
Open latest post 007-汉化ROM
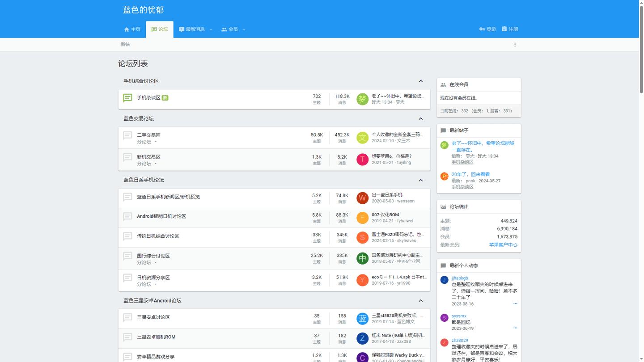385,215
